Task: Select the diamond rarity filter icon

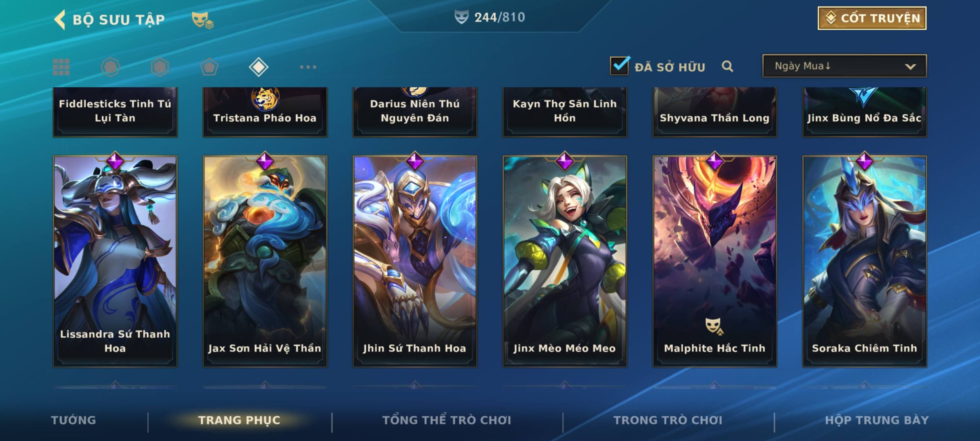Action: click(258, 67)
